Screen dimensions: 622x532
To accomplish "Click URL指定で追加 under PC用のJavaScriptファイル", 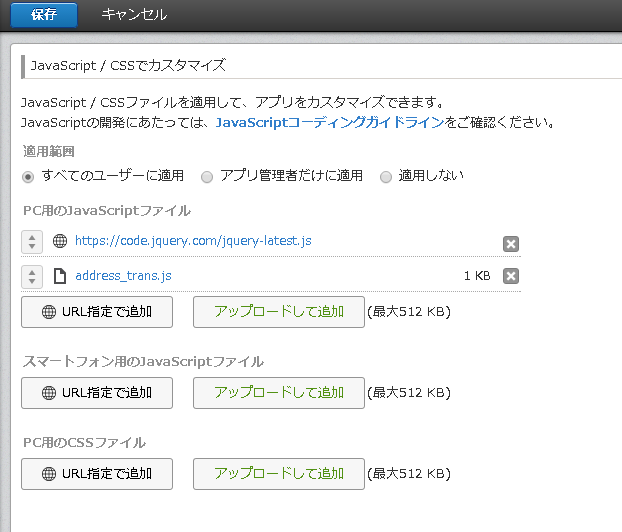I will 97,312.
